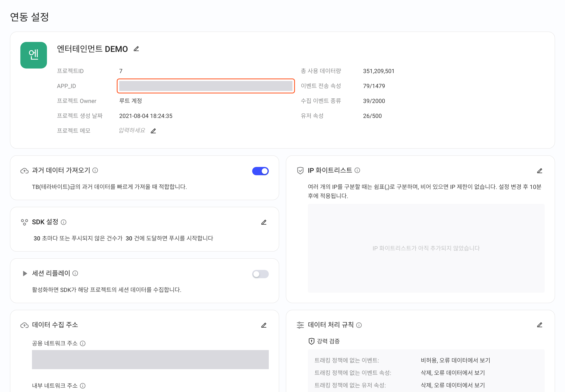Enable the 세션 리플레이 toggle
565x392 pixels.
pyautogui.click(x=260, y=274)
